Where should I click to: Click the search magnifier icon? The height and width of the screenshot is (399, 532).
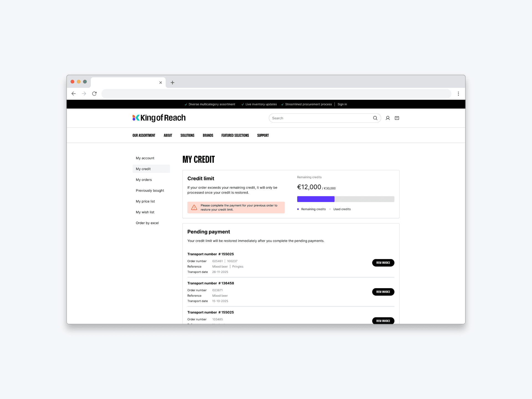tap(375, 118)
